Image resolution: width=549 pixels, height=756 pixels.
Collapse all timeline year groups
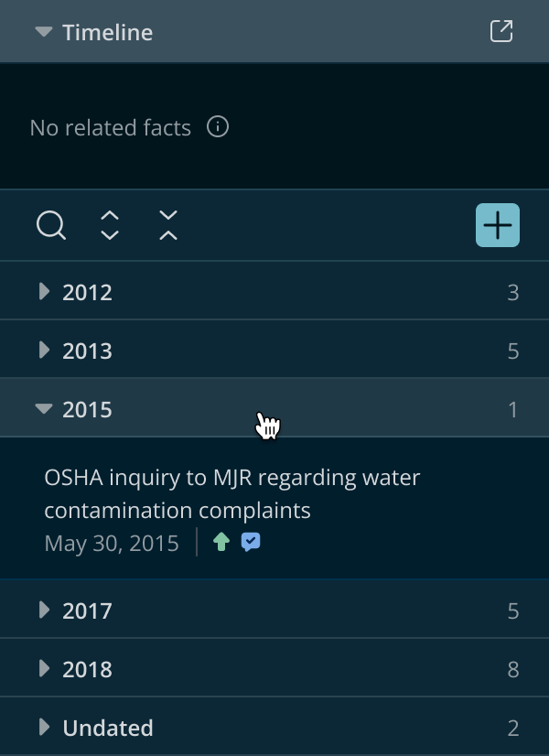(168, 225)
